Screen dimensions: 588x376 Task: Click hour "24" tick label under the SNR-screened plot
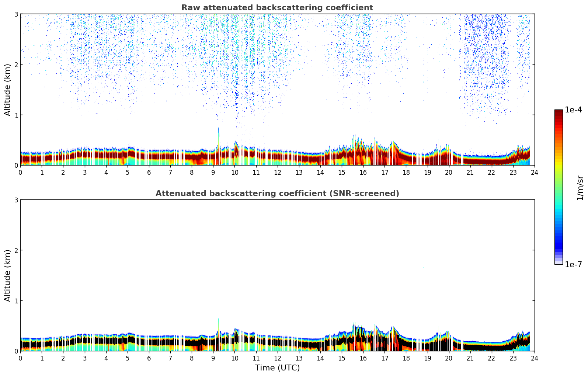click(535, 358)
